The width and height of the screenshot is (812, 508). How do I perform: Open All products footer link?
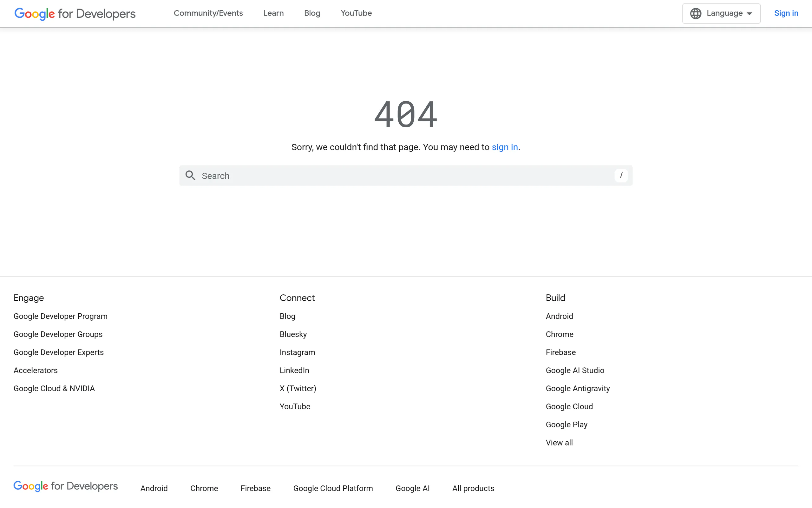coord(473,488)
